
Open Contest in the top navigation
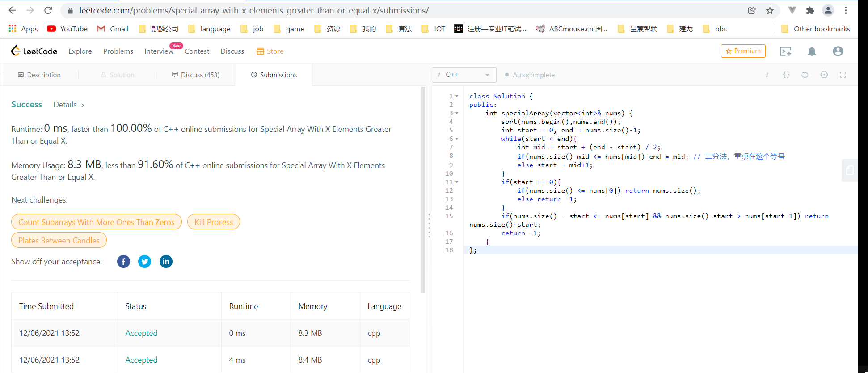pyautogui.click(x=197, y=51)
